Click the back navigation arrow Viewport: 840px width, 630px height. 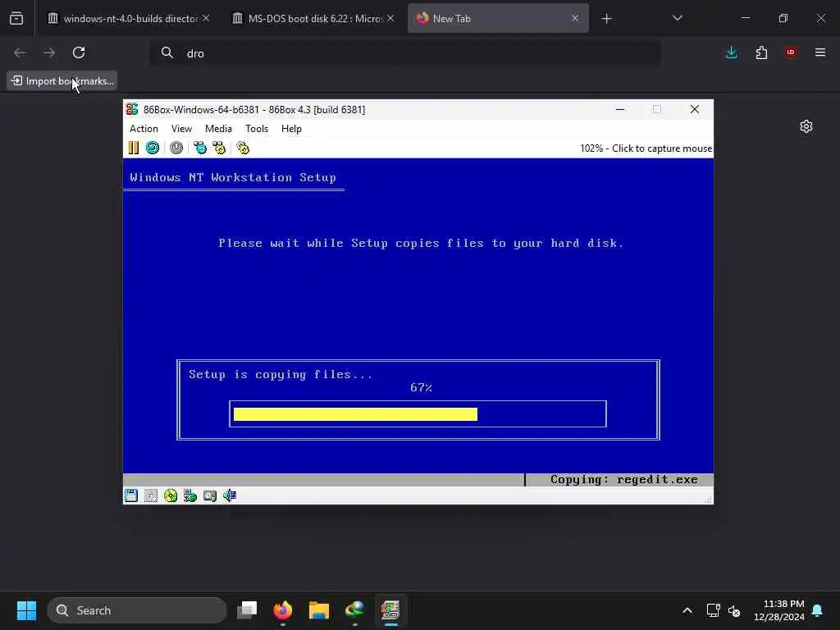pyautogui.click(x=20, y=52)
